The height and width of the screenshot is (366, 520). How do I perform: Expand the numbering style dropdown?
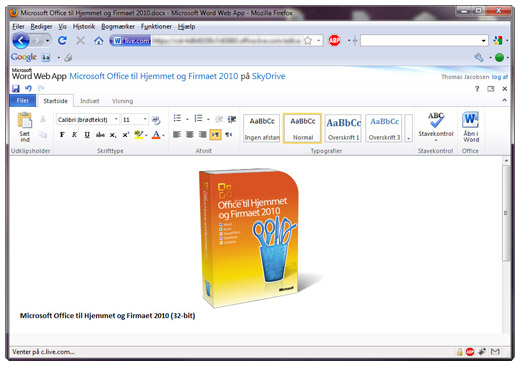208,119
